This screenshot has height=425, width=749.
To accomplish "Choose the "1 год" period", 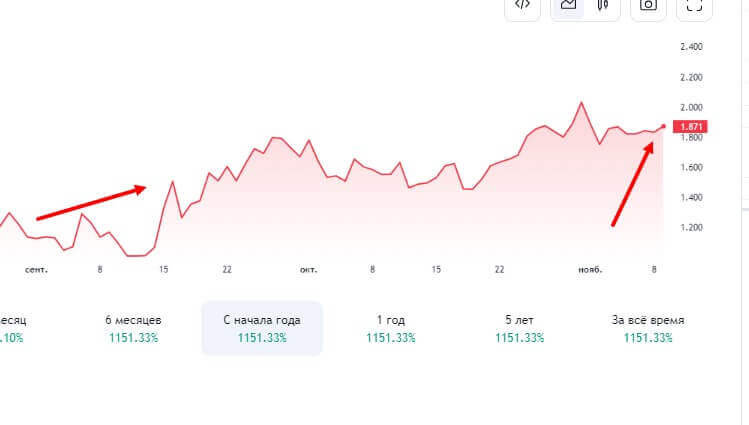I will (390, 320).
